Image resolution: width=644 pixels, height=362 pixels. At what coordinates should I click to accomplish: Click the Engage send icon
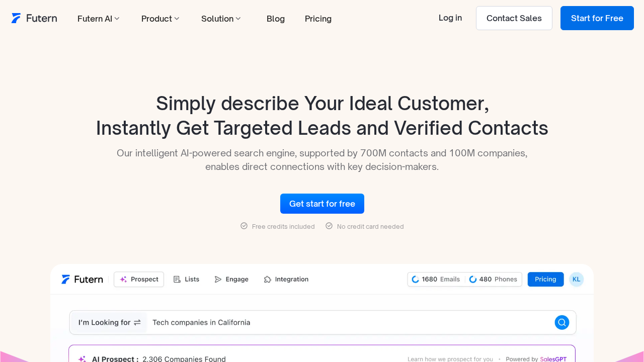point(218,280)
